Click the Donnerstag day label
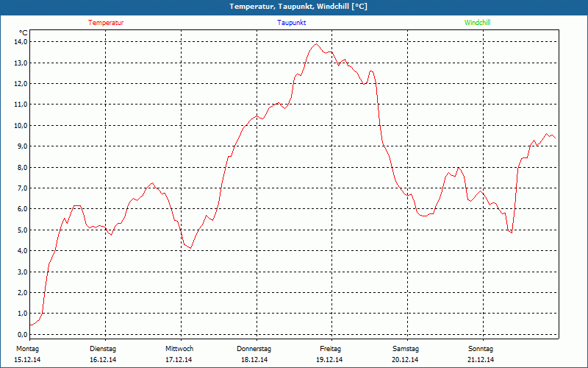This screenshot has height=368, width=588. point(254,349)
